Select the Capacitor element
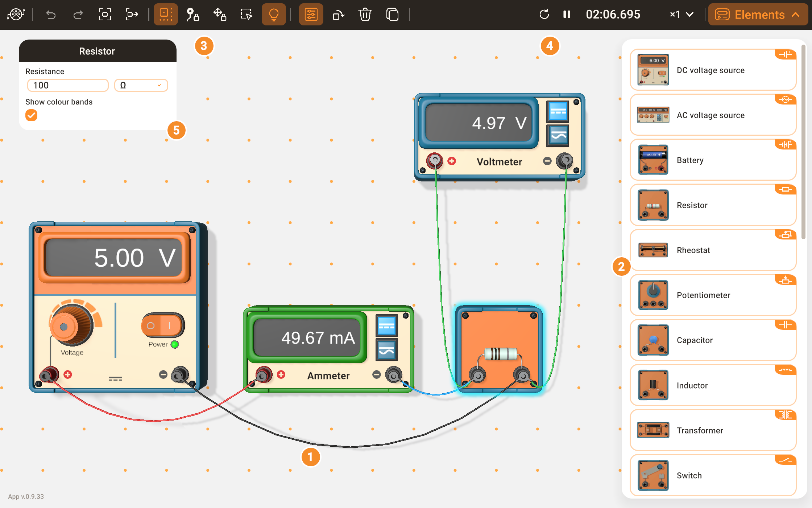The width and height of the screenshot is (812, 508). tap(713, 340)
